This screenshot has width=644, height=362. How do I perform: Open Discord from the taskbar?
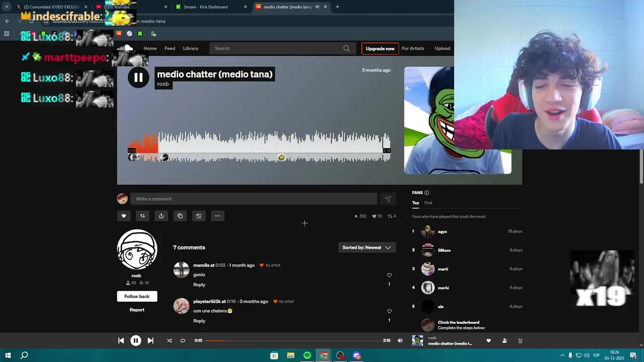[357, 355]
